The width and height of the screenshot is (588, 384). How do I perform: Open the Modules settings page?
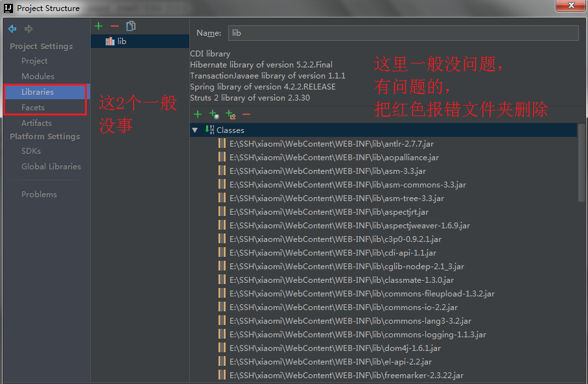pyautogui.click(x=38, y=76)
